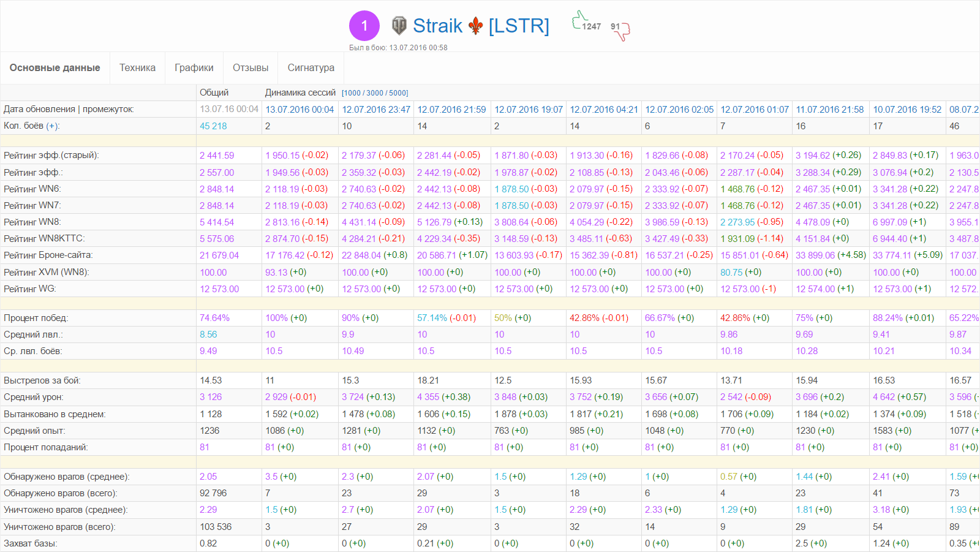The height and width of the screenshot is (552, 980).
Task: Switch to the Графики tab
Action: click(194, 68)
